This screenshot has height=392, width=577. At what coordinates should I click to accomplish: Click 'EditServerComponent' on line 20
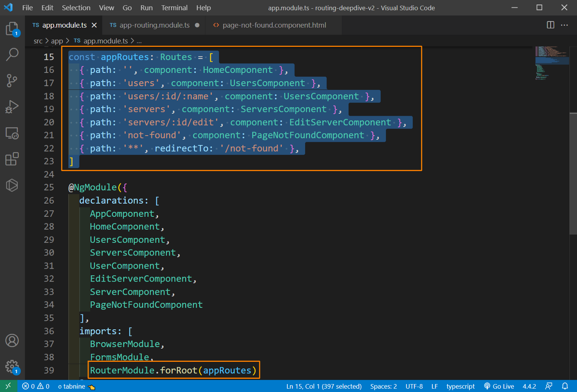(340, 122)
